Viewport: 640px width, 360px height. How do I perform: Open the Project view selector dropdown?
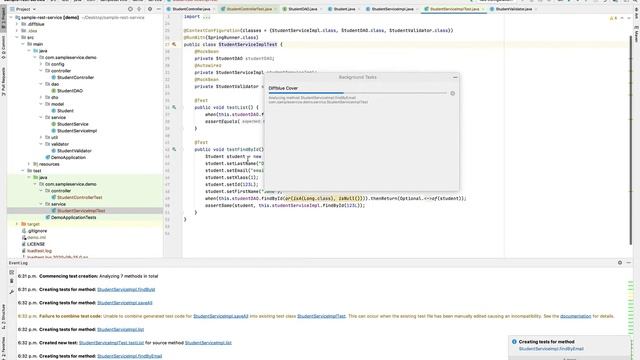pos(23,9)
